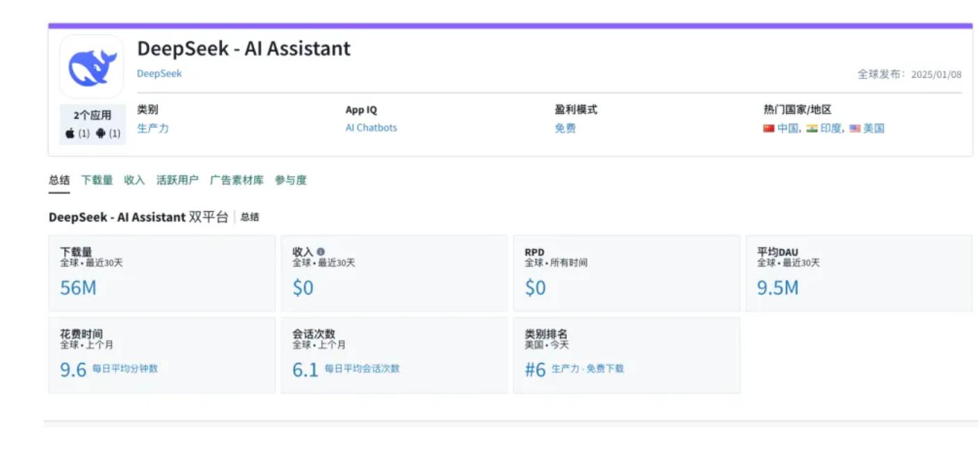Open the 总结 tab
This screenshot has height=452, width=980.
[59, 180]
